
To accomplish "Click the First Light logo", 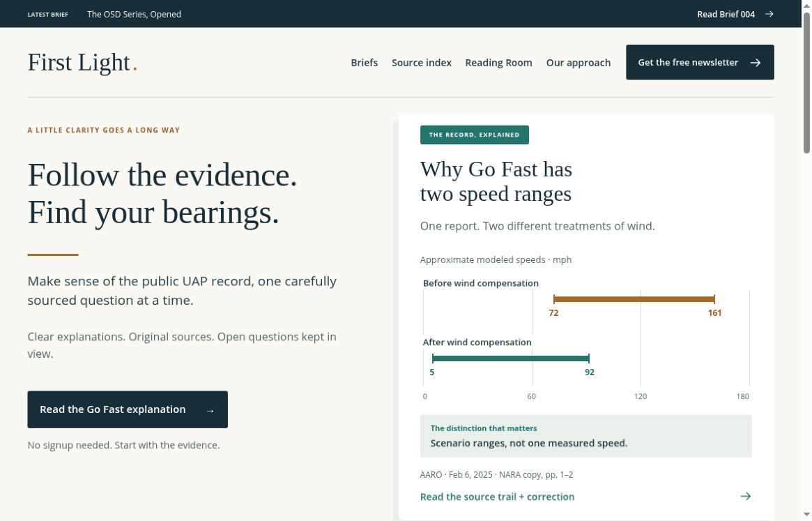I will pyautogui.click(x=82, y=63).
